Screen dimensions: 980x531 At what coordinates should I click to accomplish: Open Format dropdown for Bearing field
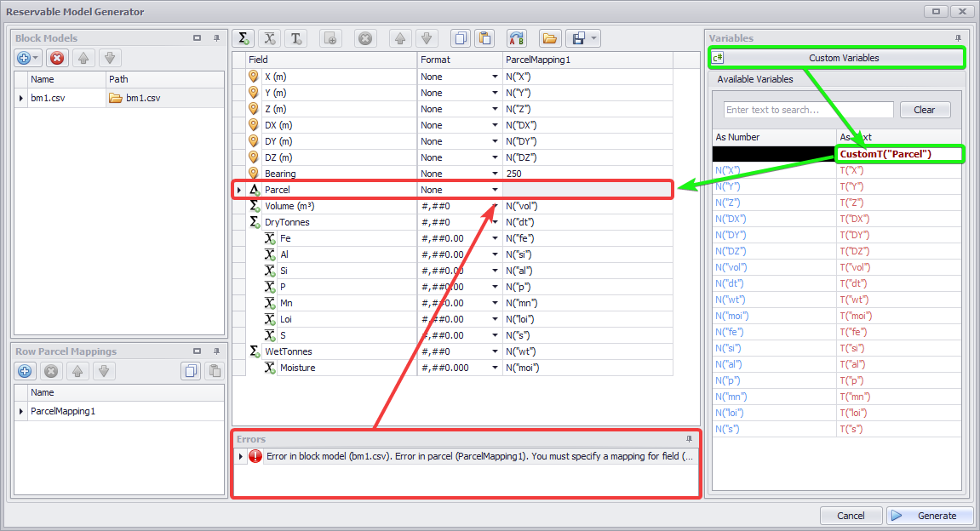(x=495, y=174)
